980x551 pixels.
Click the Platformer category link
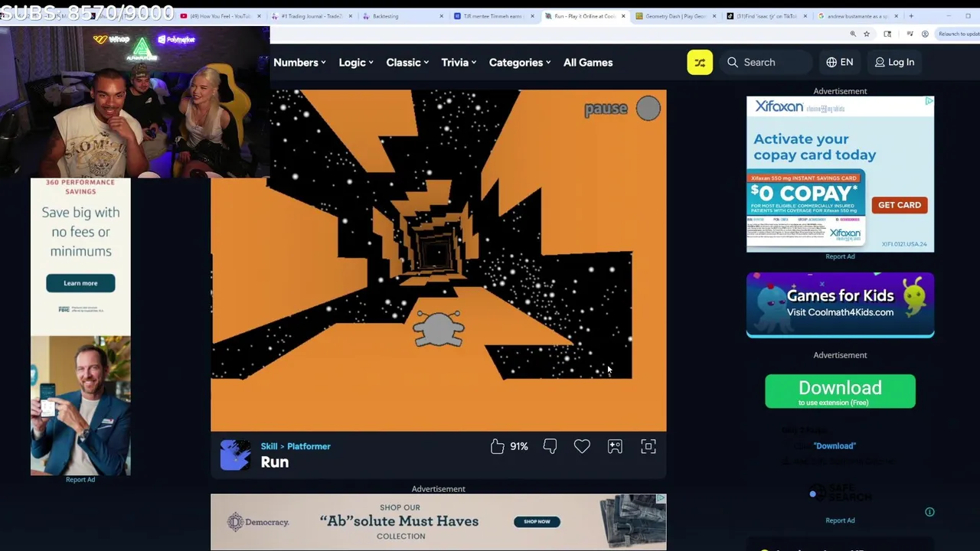click(309, 446)
